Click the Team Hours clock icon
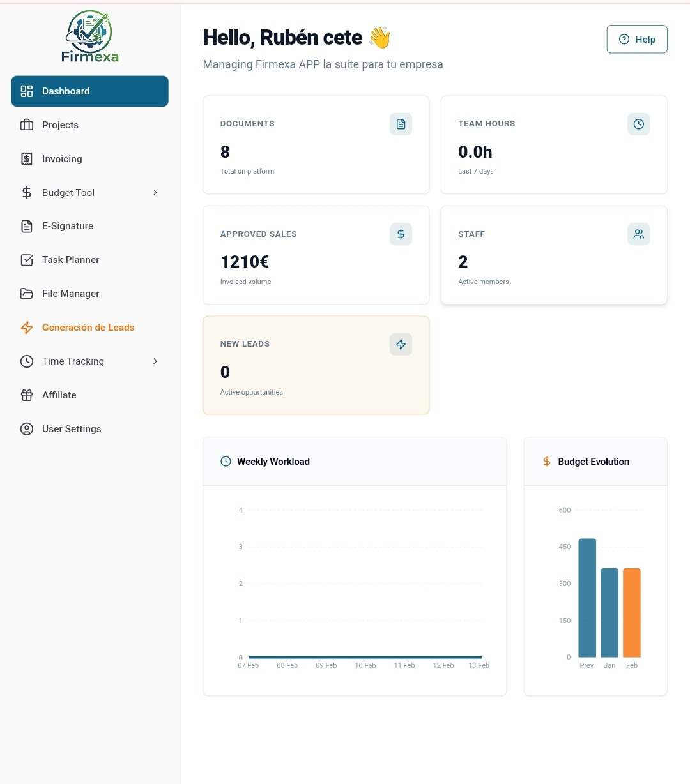 638,124
